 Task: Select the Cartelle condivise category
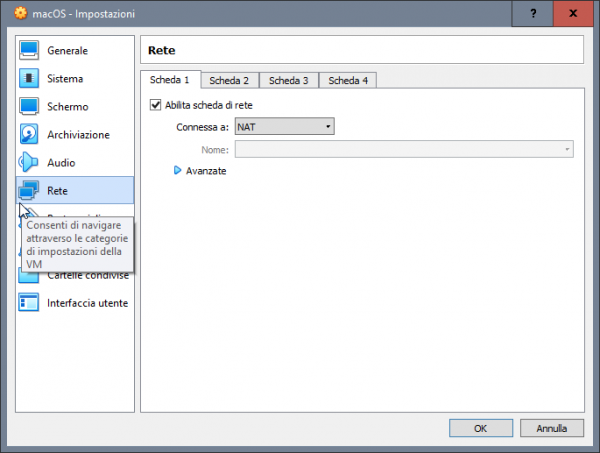click(75, 276)
